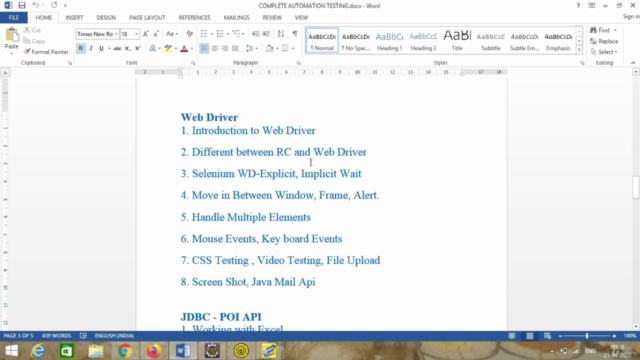Clear all formatting icon
This screenshot has width=640, height=360.
(x=189, y=34)
